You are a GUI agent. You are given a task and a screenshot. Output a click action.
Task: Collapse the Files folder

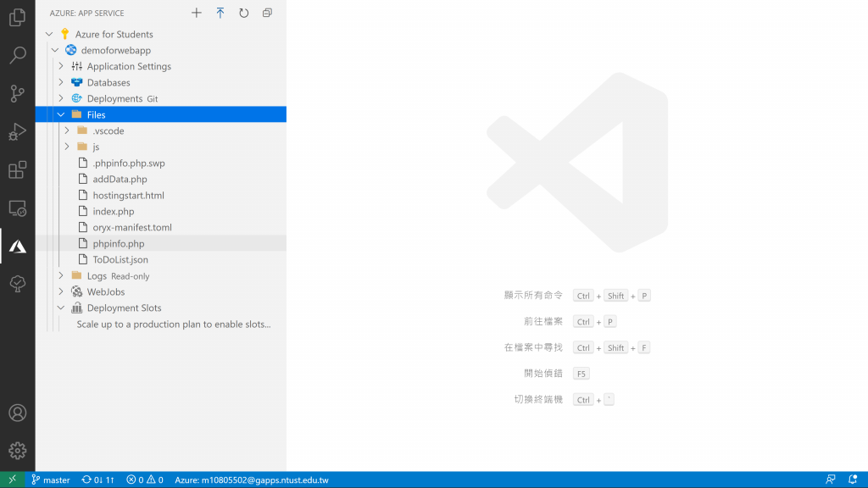61,114
